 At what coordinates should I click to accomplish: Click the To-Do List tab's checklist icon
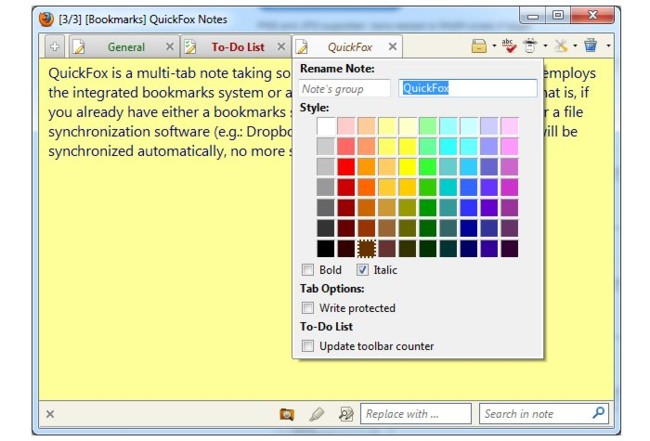point(190,47)
